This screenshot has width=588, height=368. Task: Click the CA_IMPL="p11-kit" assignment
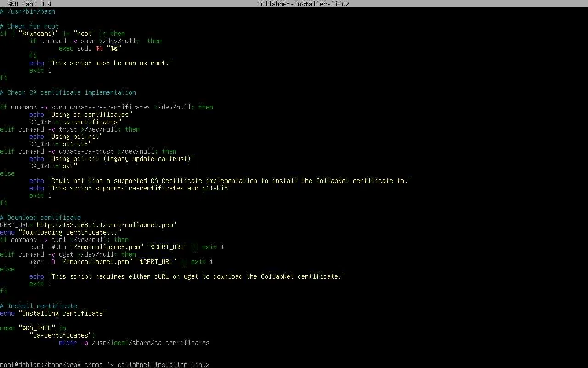coord(61,144)
